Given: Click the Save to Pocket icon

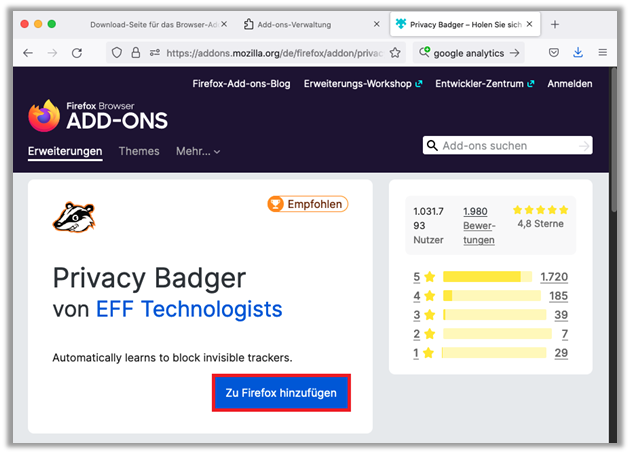Looking at the screenshot, I should 554,52.
